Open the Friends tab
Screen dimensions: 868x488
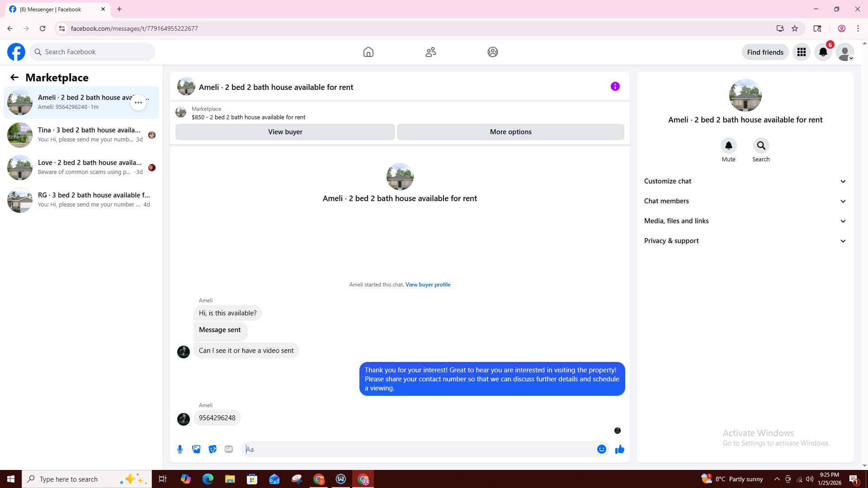pyautogui.click(x=430, y=52)
